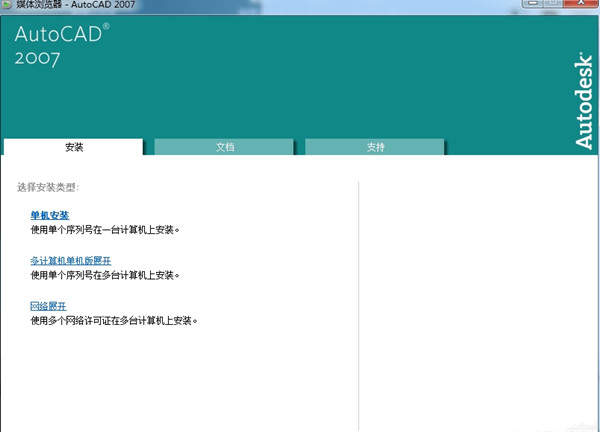Click the teal header banner background

tap(300, 80)
